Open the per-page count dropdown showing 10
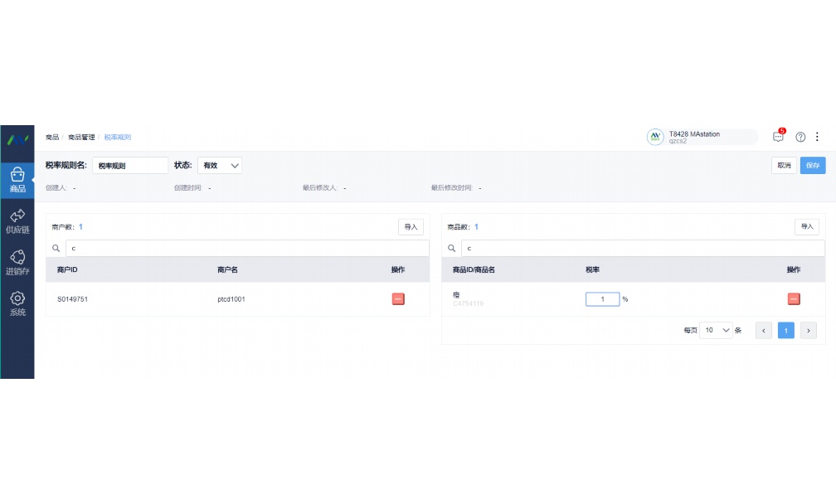This screenshot has width=836, height=504. click(716, 330)
